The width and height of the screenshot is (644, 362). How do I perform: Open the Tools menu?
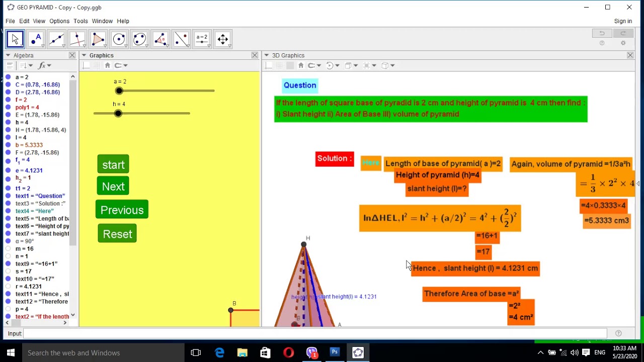coord(80,21)
